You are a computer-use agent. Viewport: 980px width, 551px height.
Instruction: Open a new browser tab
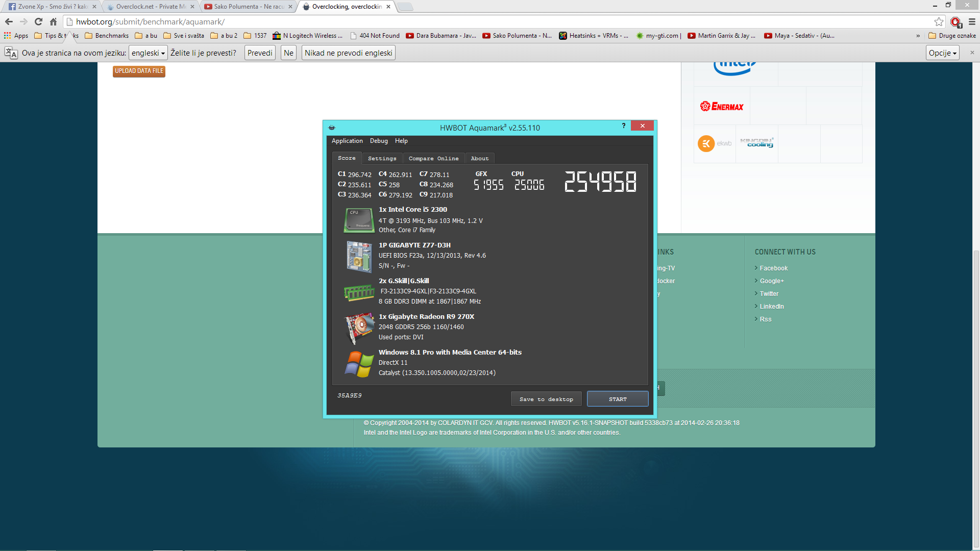pos(405,7)
